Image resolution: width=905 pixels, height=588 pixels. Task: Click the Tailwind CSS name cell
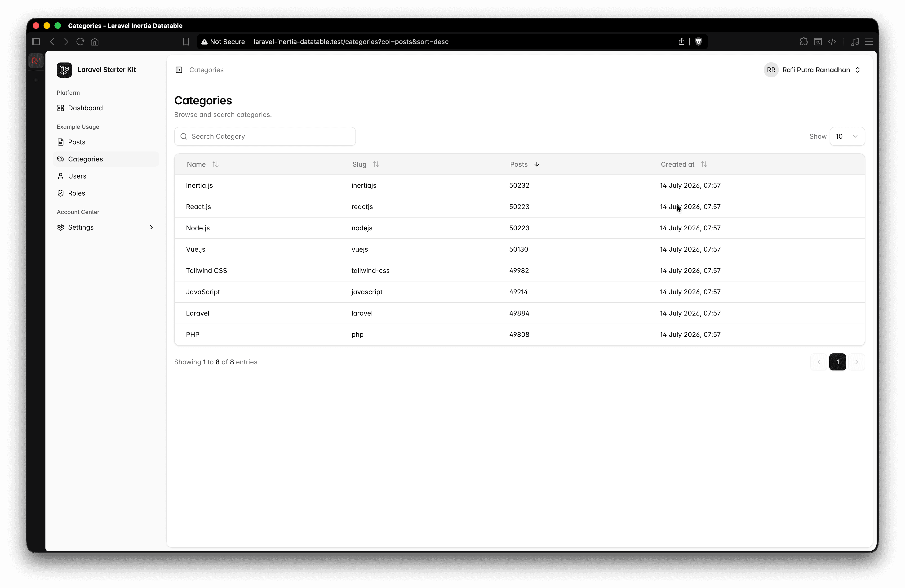coord(206,271)
